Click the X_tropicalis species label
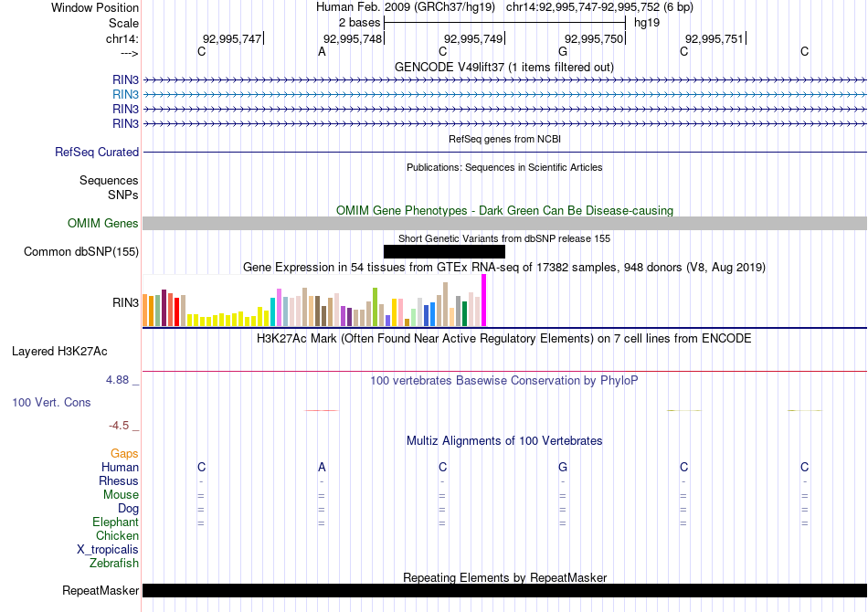This screenshot has height=612, width=868. pos(108,550)
